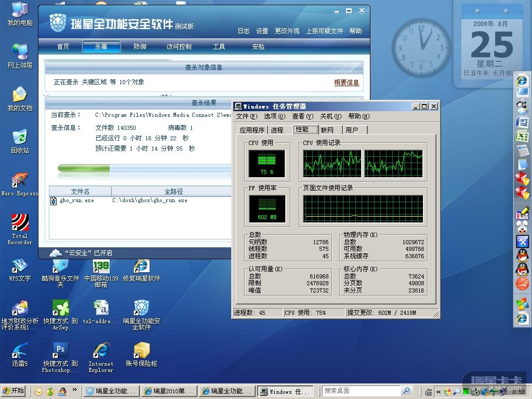Click the calculator icon in the side dock
Image resolution: width=532 pixels, height=399 pixels.
(522, 150)
